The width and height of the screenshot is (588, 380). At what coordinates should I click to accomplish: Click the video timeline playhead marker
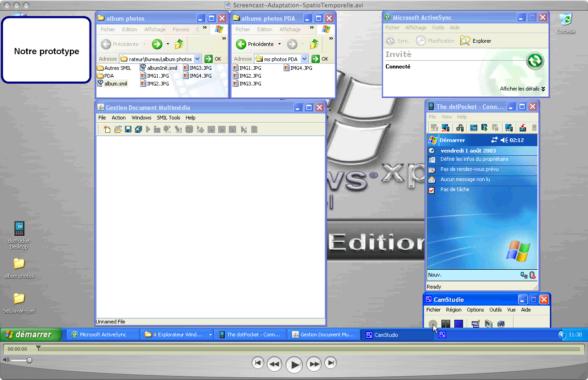[x=38, y=348]
